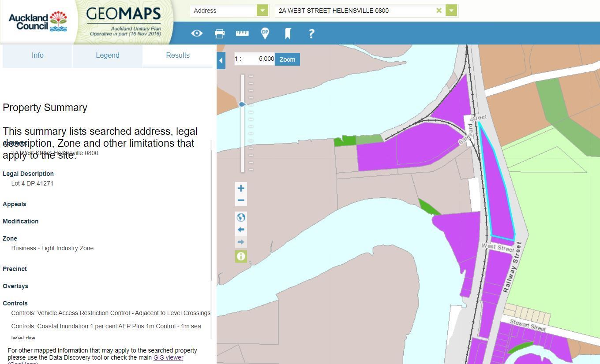
Task: Click the Property Summary heading
Action: (x=45, y=108)
